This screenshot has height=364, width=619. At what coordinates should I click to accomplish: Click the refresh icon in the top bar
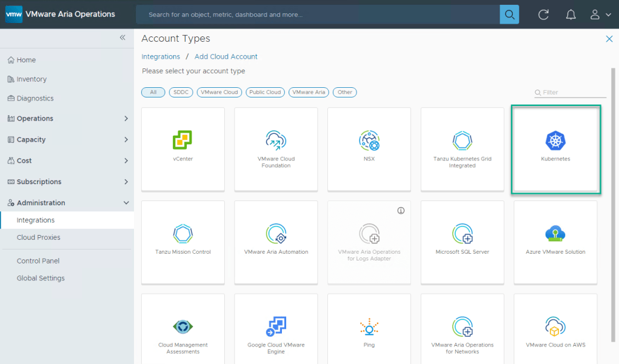pyautogui.click(x=543, y=15)
